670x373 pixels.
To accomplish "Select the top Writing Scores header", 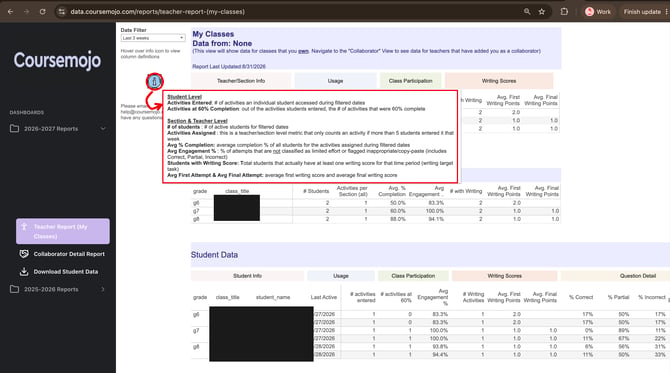I will pos(499,81).
